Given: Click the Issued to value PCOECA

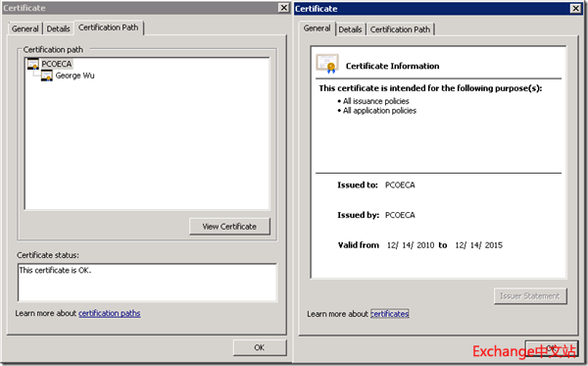Looking at the screenshot, I should pos(400,185).
